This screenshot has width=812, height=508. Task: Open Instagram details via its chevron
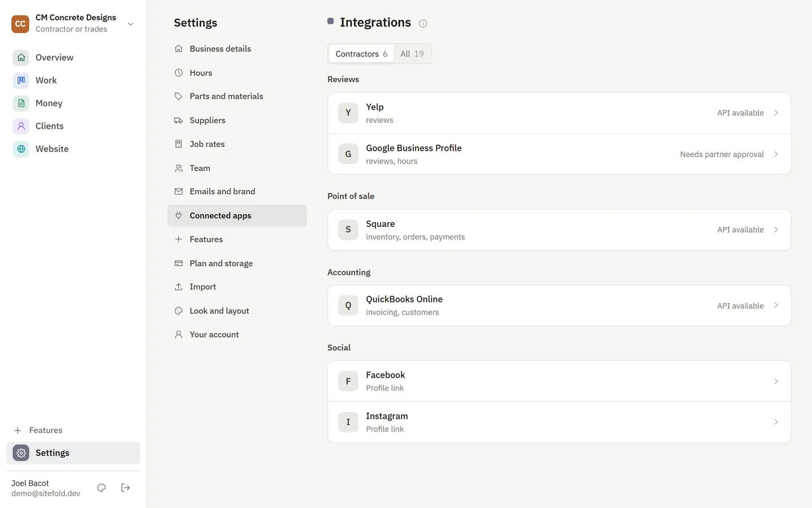point(776,422)
